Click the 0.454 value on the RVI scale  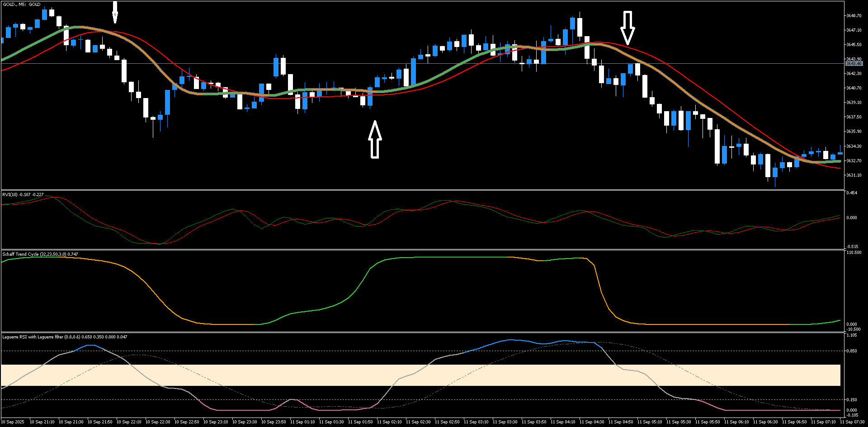click(x=852, y=192)
